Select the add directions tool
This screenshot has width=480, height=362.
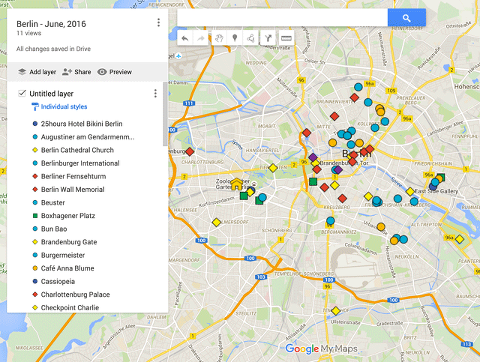point(268,38)
